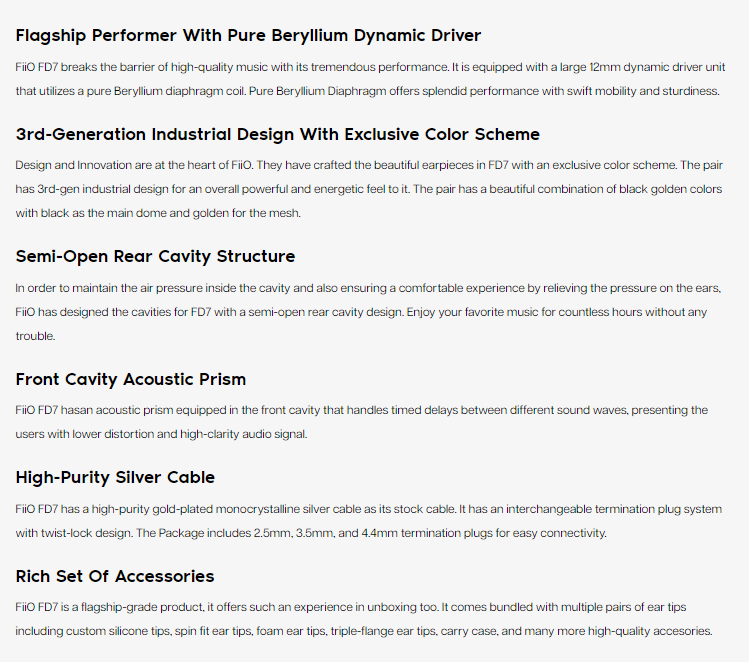Click line starting 'has 3rd-gen industrial design'
The image size is (749, 662).
coord(368,189)
